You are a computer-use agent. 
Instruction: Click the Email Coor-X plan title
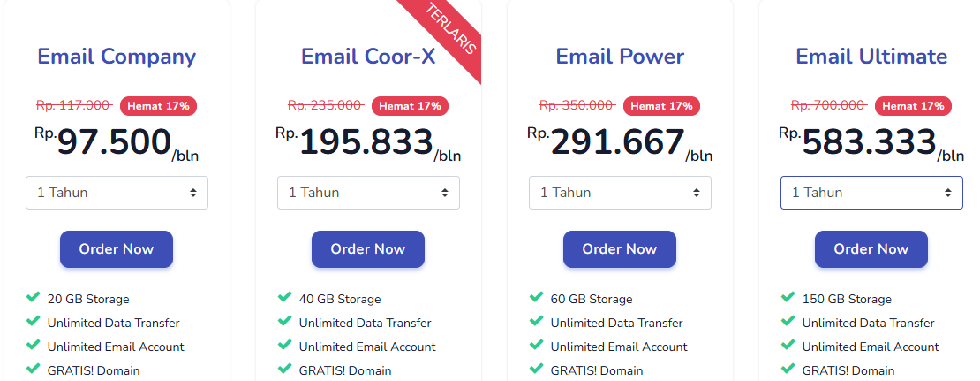pyautogui.click(x=368, y=57)
